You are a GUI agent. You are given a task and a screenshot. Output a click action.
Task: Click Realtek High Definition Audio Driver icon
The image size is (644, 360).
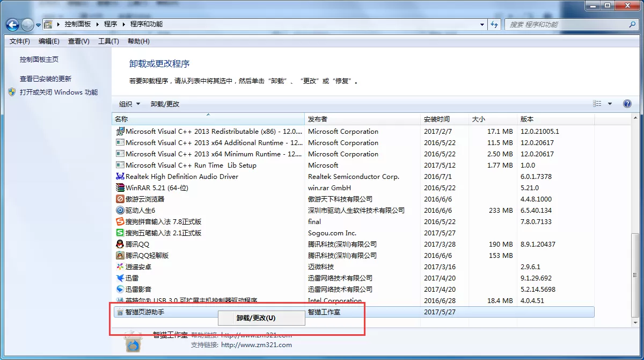(120, 176)
